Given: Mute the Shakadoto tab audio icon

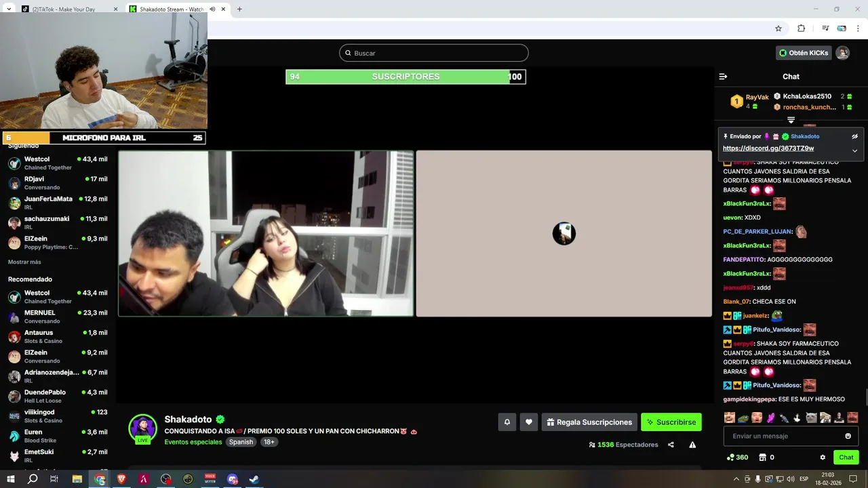Looking at the screenshot, I should tap(213, 9).
